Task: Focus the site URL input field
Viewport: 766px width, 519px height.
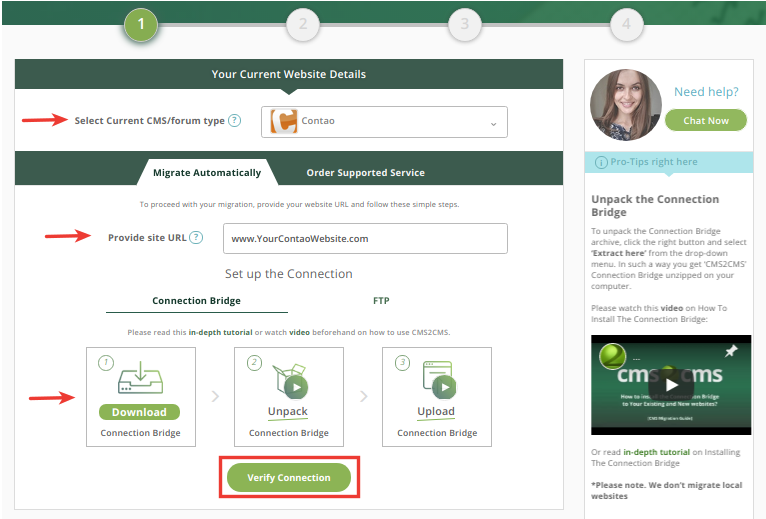Action: (x=365, y=238)
